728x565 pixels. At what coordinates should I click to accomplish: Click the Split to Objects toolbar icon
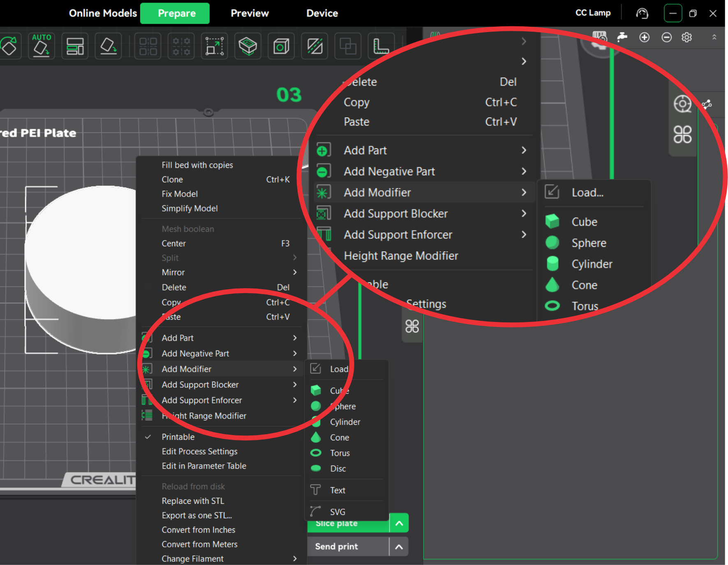[148, 46]
